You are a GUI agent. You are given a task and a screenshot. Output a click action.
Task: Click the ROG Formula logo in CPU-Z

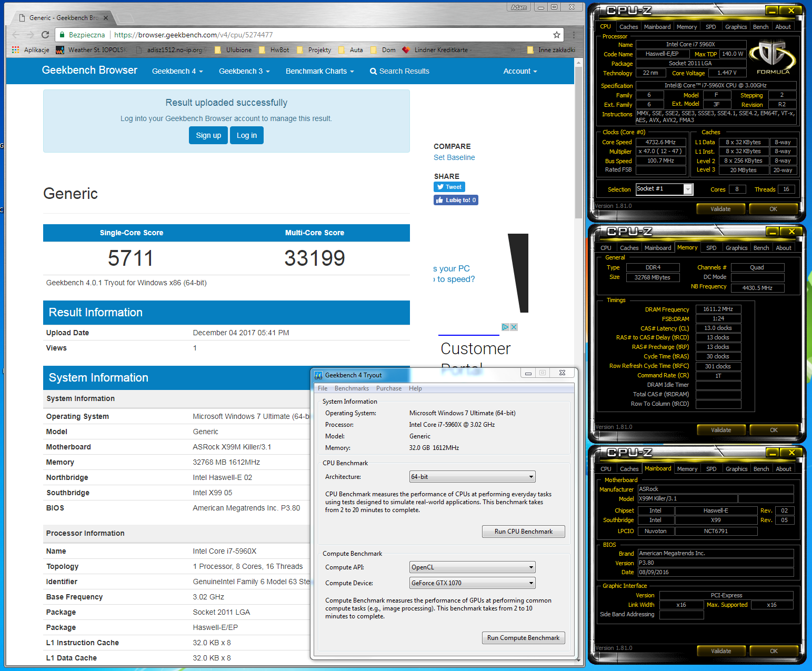pos(773,57)
